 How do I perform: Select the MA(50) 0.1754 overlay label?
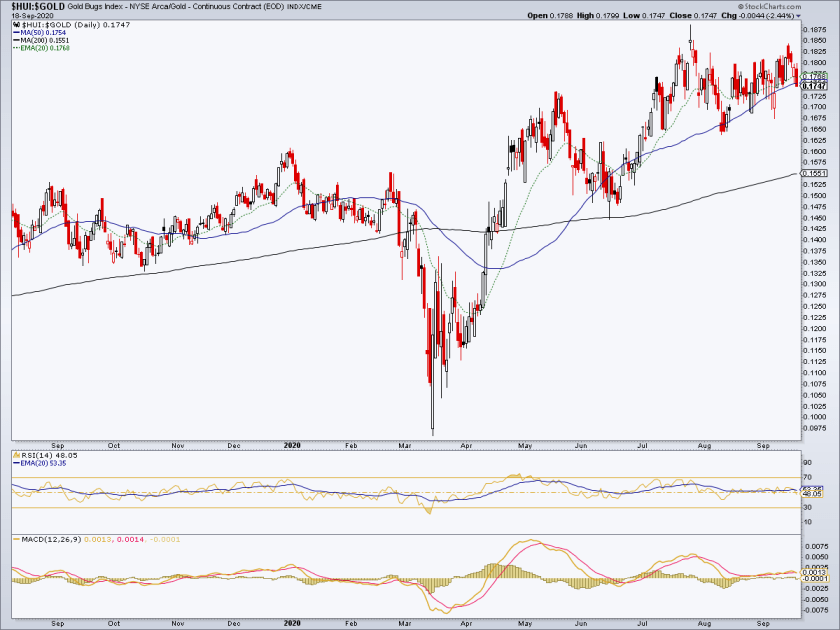43,33
